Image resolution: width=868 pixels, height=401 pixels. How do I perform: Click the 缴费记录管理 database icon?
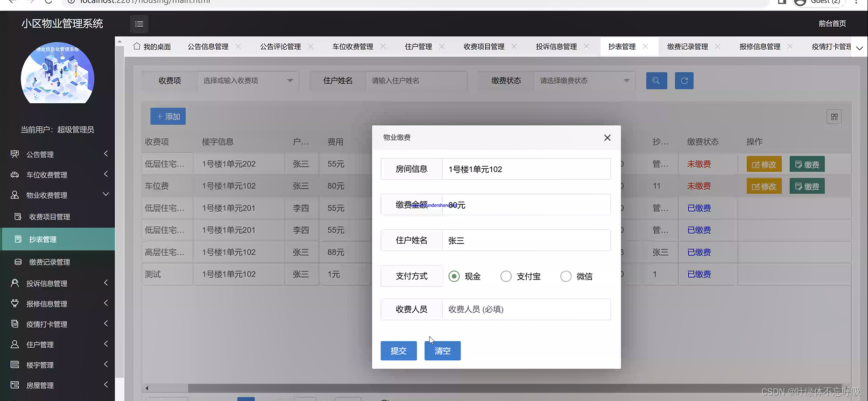coord(18,262)
